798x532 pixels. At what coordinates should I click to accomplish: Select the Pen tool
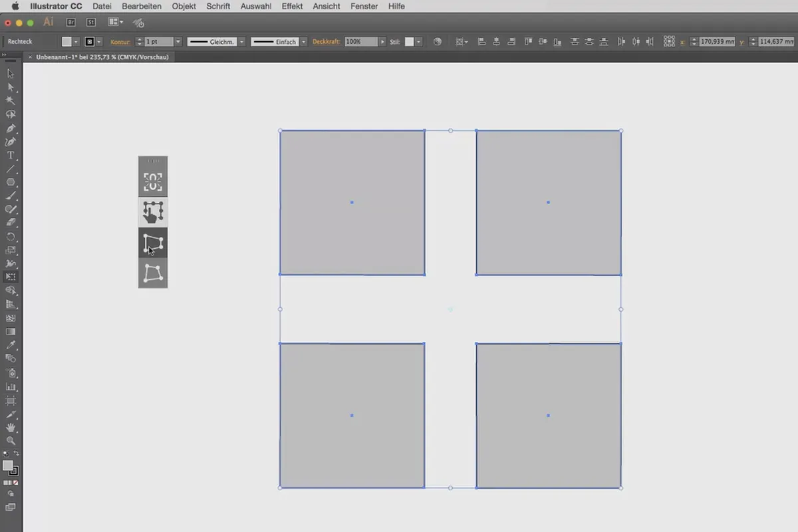[x=11, y=128]
